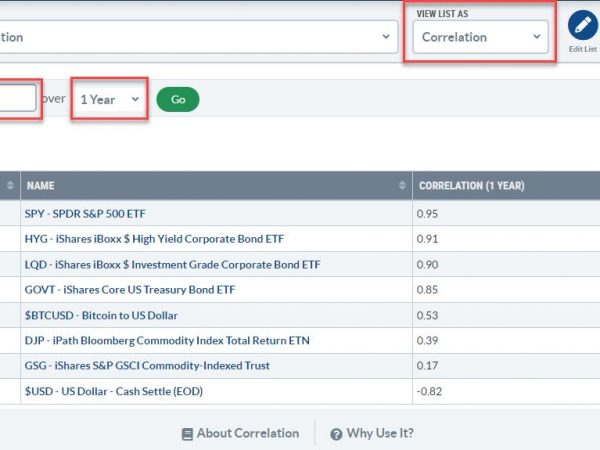The height and width of the screenshot is (450, 600).
Task: Open the View List As Correlation dropdown
Action: click(481, 37)
